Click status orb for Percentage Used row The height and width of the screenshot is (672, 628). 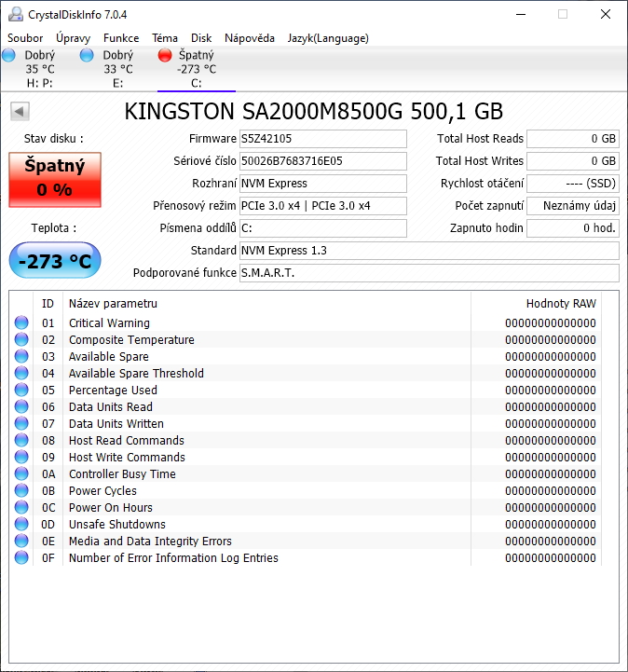[x=21, y=390]
